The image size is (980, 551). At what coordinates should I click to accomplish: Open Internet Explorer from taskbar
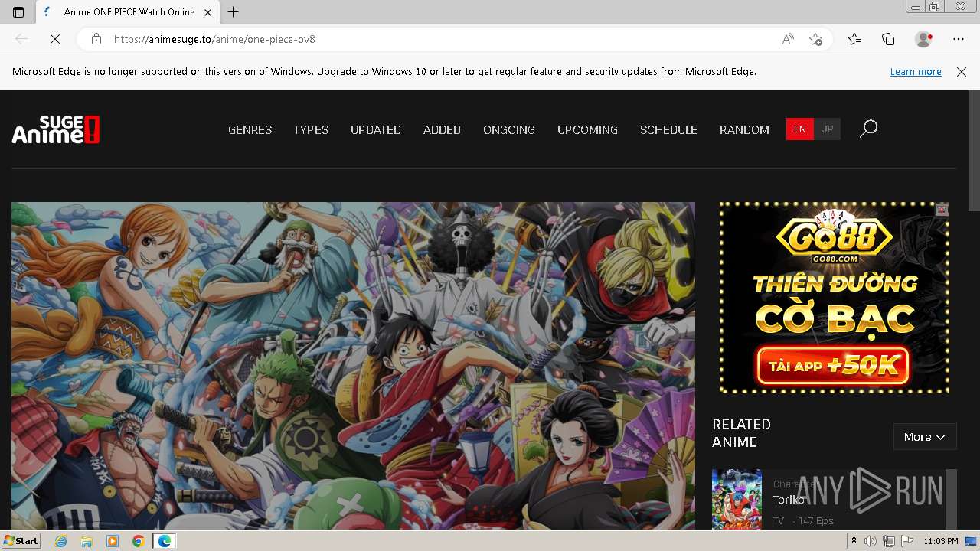(x=61, y=541)
